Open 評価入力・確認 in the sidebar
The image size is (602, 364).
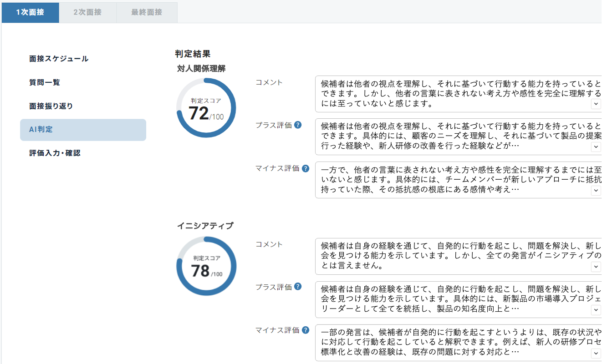point(55,153)
